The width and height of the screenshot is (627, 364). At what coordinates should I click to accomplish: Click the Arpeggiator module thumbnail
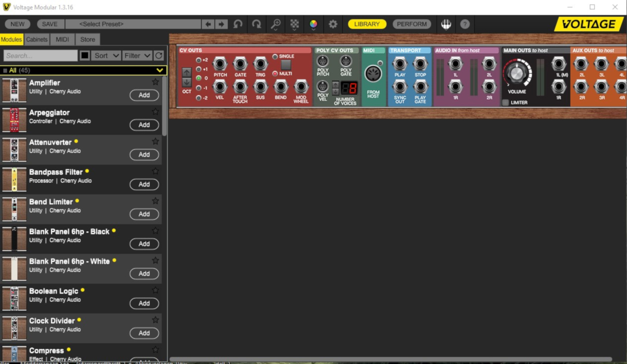pos(14,120)
